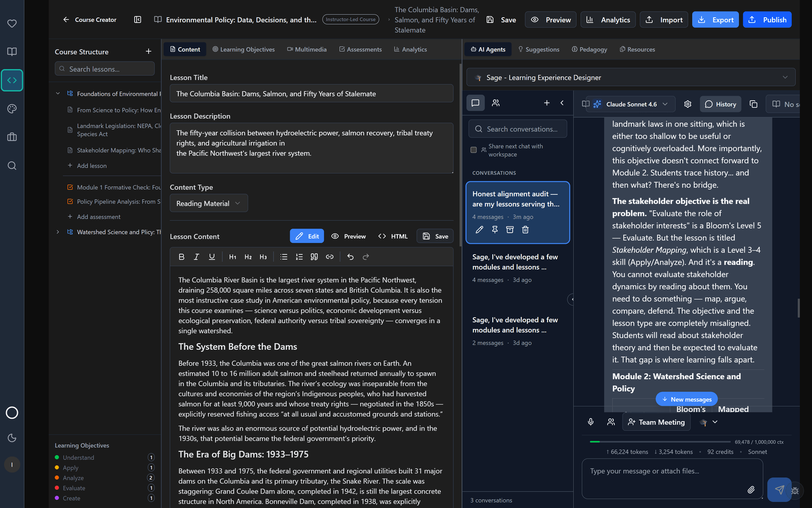Click the briefcase icon in sidebar
Image resolution: width=812 pixels, height=508 pixels.
(x=12, y=137)
